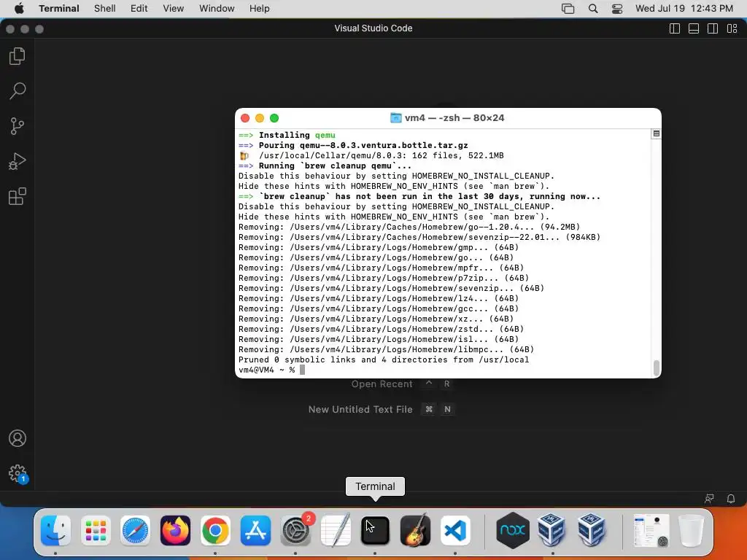Open the Apple menu
Screen dimensions: 747x560
pos(19,9)
